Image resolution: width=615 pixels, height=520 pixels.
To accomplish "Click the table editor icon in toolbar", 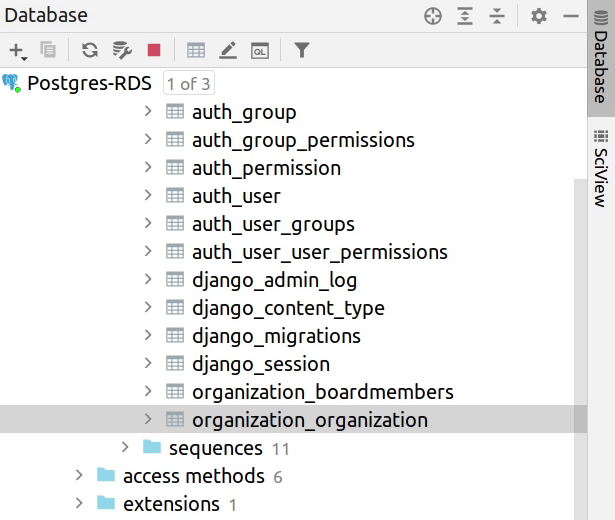I will tap(196, 50).
